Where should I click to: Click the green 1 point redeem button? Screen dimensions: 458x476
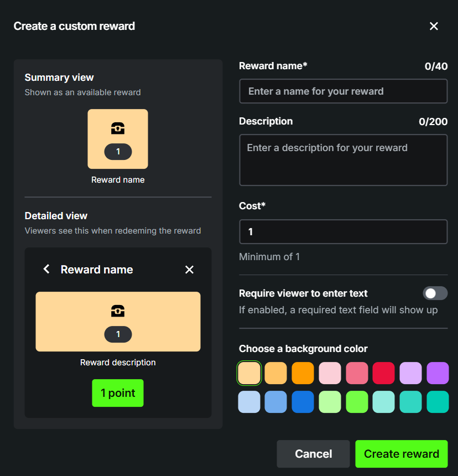[x=118, y=393]
